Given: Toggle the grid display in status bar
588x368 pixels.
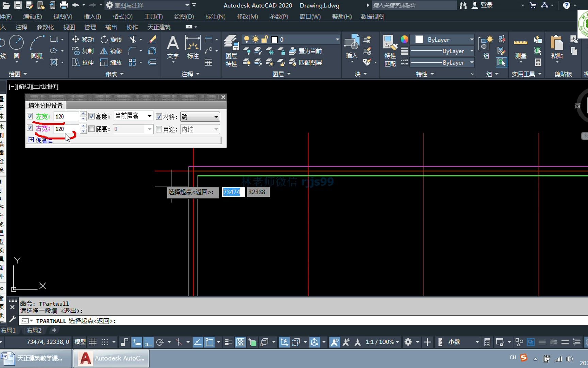Looking at the screenshot, I should click(93, 342).
